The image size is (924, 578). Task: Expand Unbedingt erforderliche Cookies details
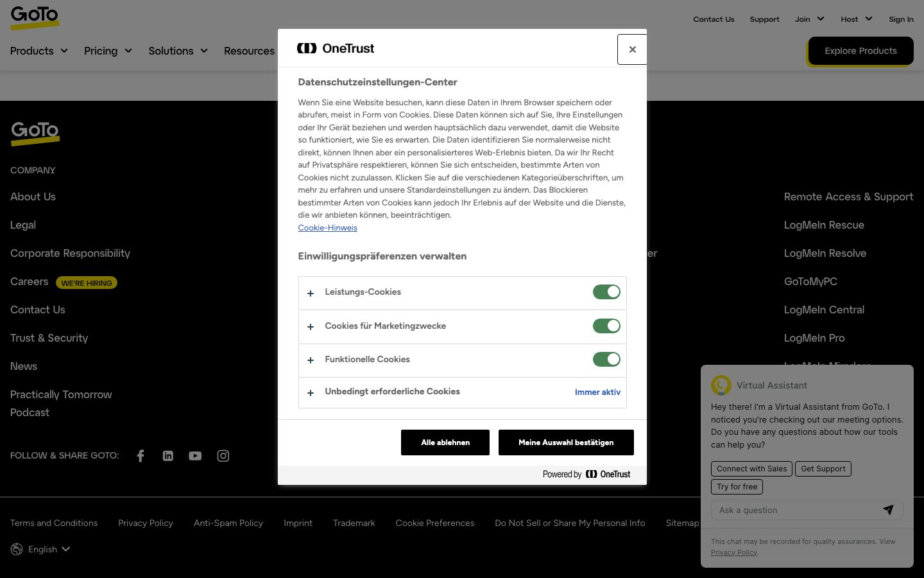point(311,392)
